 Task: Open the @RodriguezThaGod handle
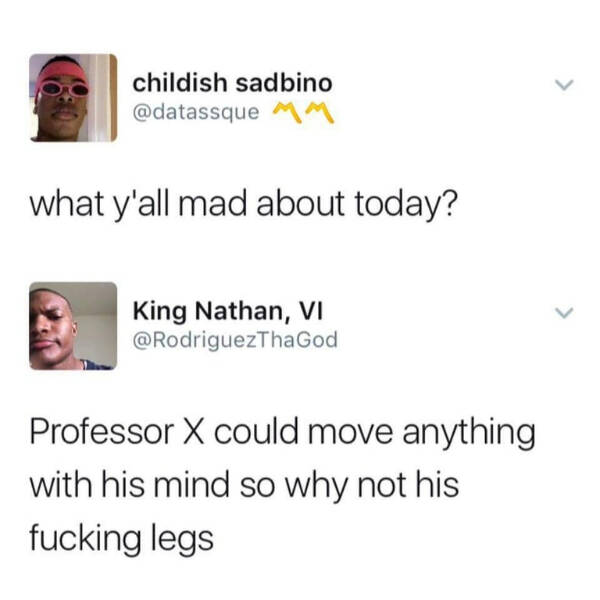click(x=235, y=340)
